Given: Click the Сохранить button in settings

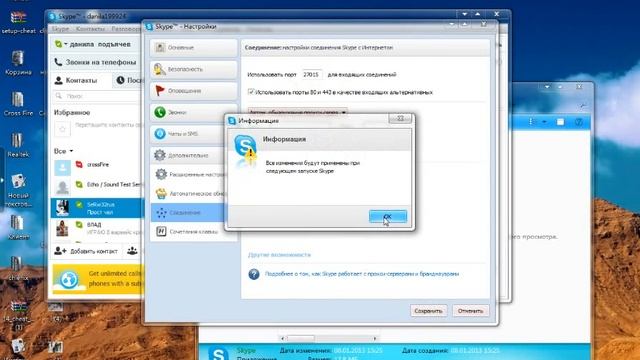Looking at the screenshot, I should click(x=428, y=311).
